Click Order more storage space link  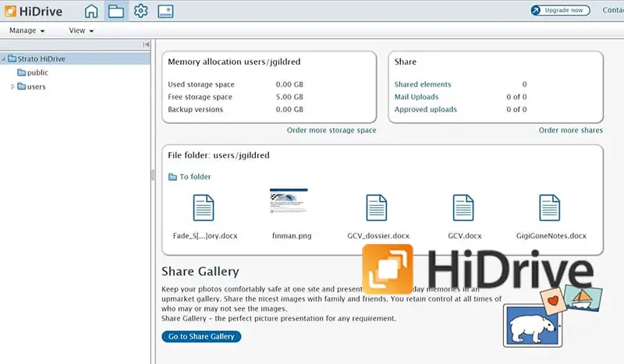331,130
